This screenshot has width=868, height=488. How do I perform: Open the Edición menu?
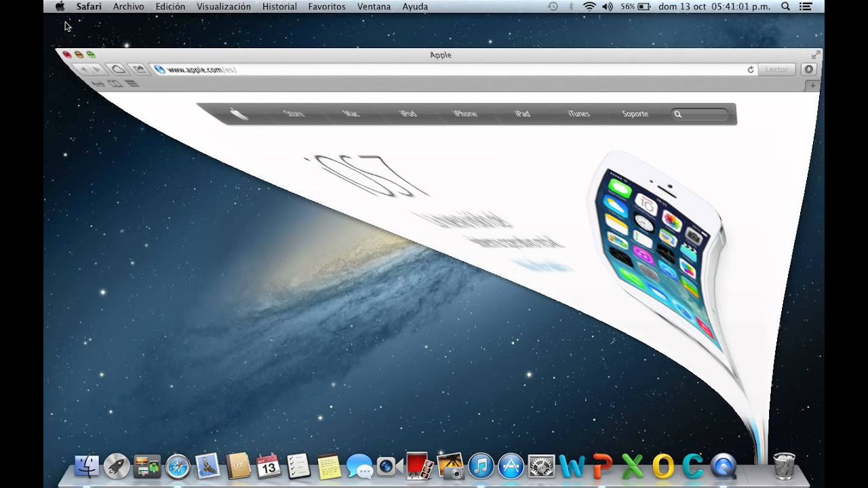click(170, 7)
